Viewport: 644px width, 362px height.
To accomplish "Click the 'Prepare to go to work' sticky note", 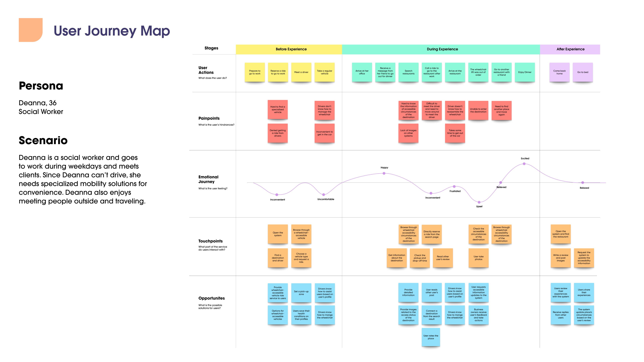I will point(255,72).
